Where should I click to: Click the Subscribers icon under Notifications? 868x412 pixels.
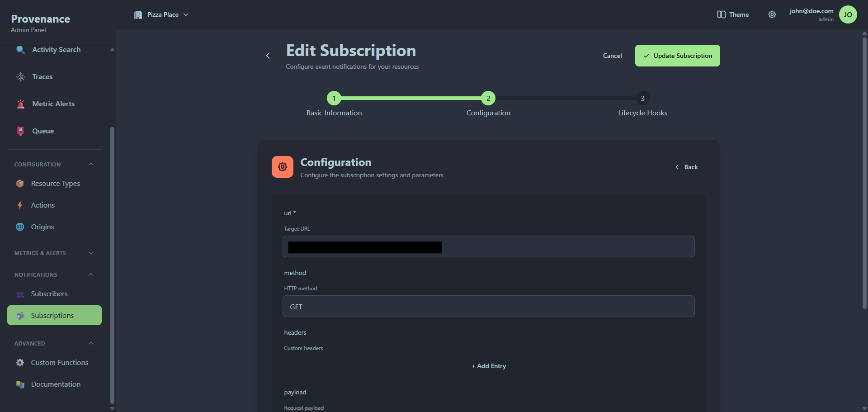20,294
